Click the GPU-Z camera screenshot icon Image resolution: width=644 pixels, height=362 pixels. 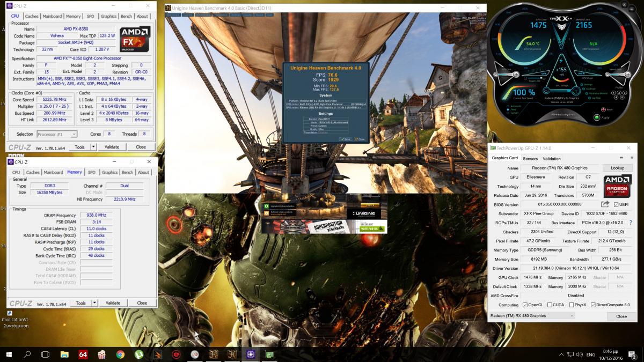point(623,158)
